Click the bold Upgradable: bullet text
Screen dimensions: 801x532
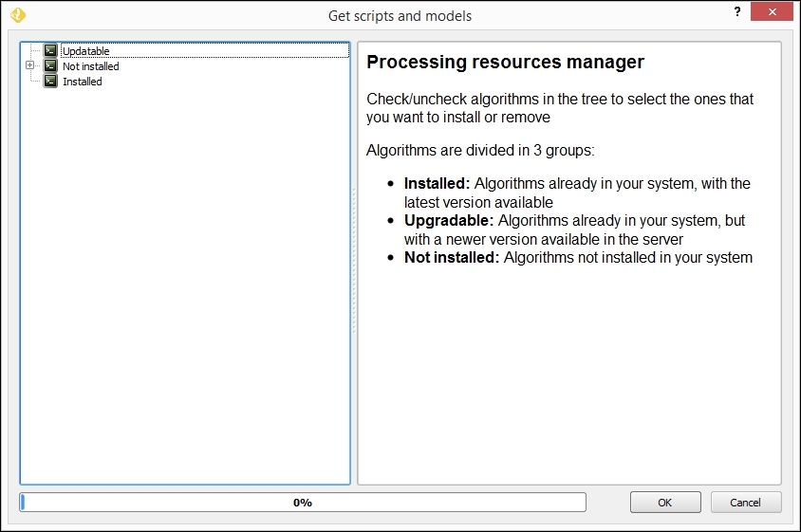pos(449,221)
